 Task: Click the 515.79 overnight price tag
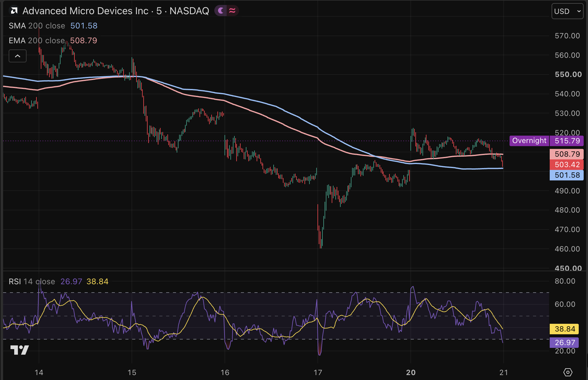pos(567,141)
